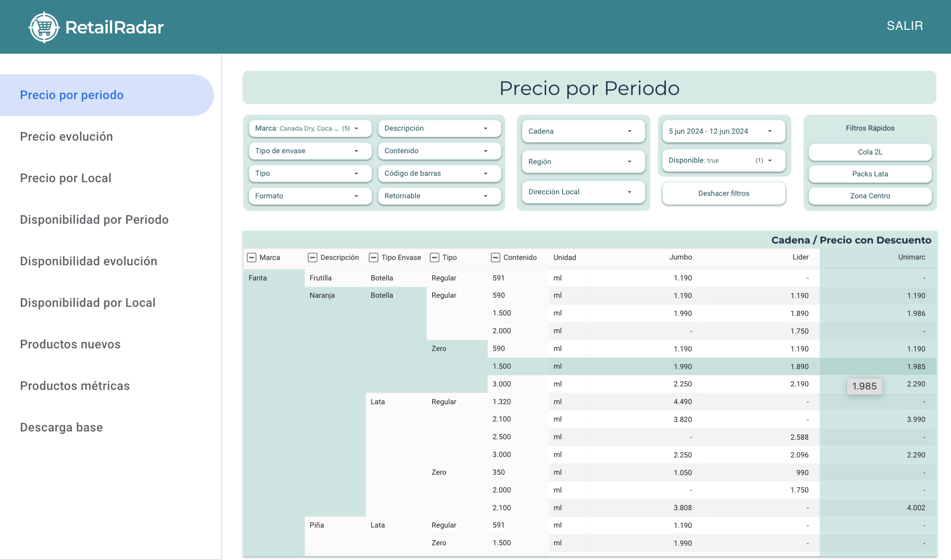Open the Tipo filter dropdown

(x=310, y=173)
